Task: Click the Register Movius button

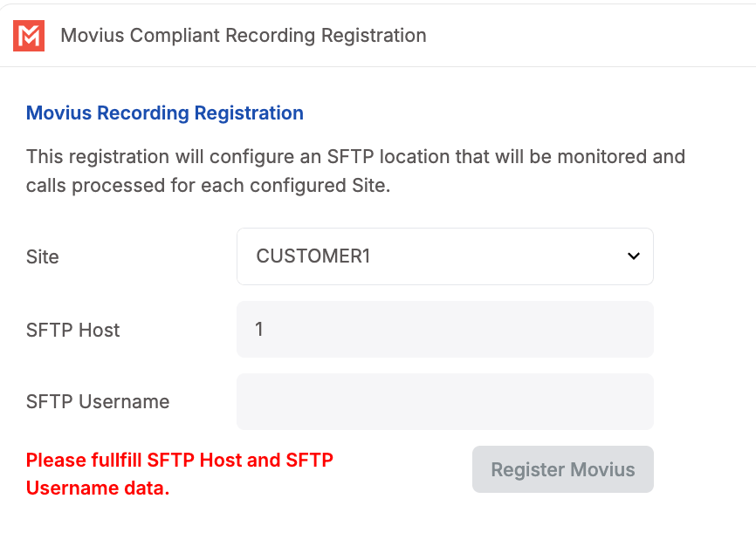Action: tap(562, 469)
